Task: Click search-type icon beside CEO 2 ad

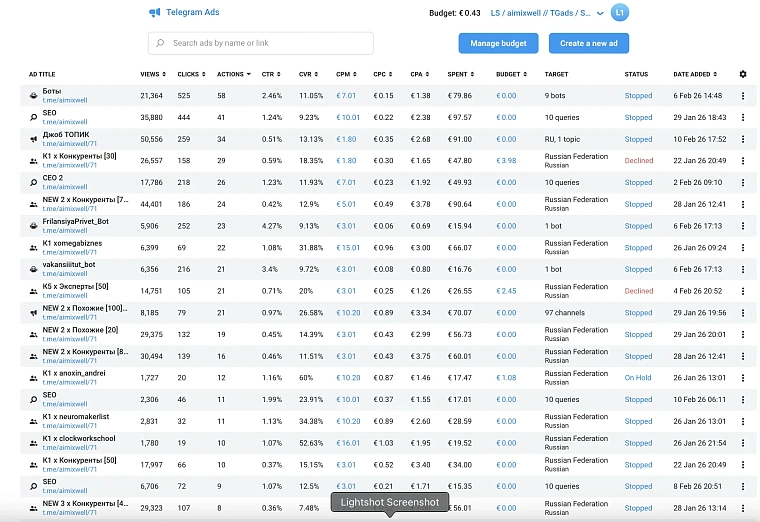Action: tap(33, 183)
